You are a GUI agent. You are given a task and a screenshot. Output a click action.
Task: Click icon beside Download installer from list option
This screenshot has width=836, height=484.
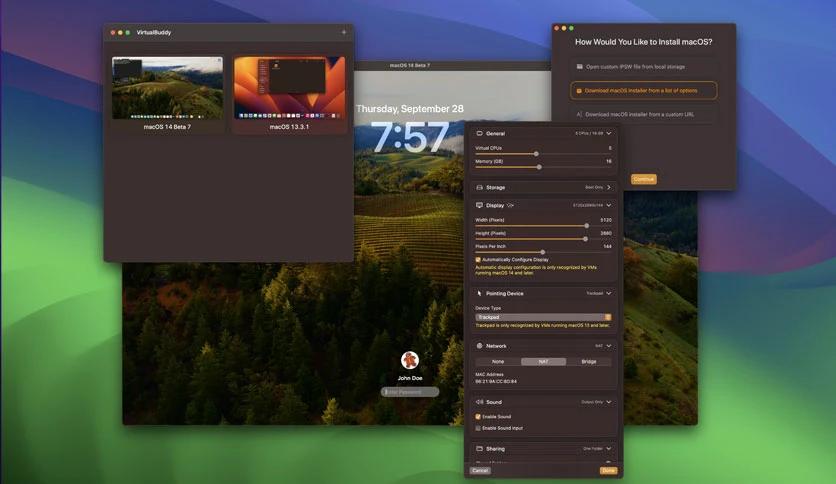[579, 91]
